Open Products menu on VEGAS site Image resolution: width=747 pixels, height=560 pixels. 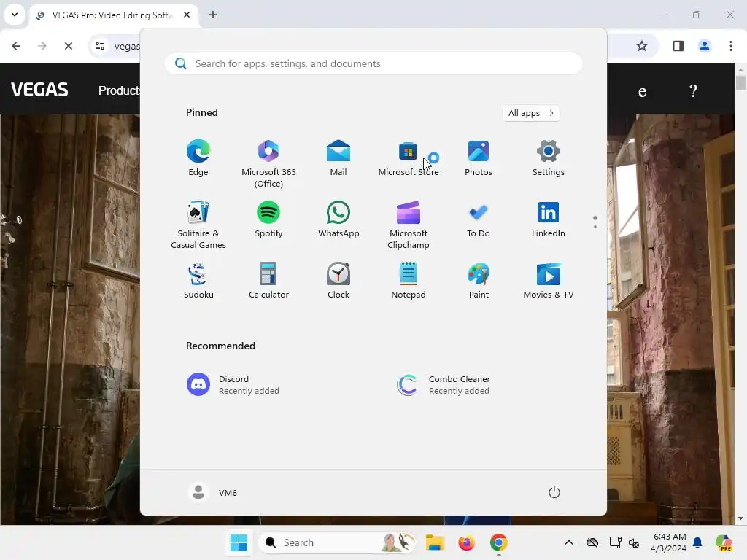point(119,90)
